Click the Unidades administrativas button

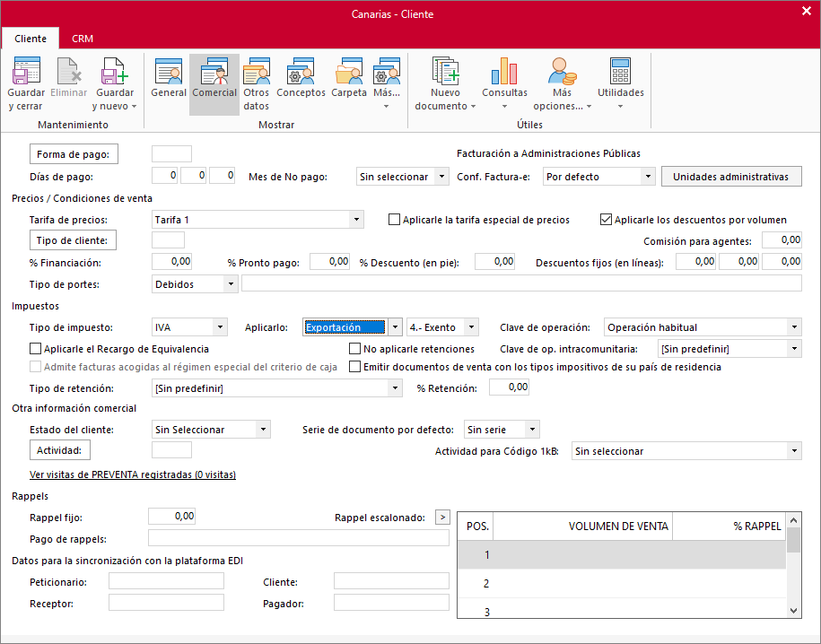[731, 177]
